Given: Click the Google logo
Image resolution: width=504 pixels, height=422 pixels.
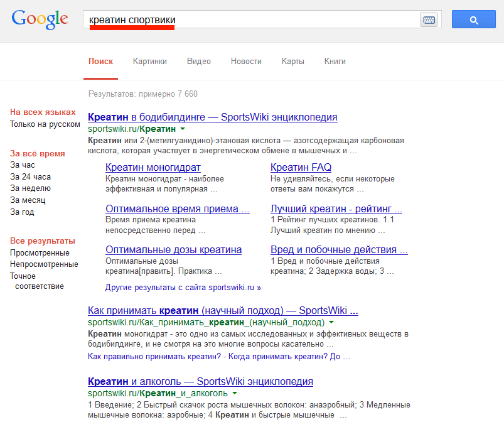Looking at the screenshot, I should (39, 19).
